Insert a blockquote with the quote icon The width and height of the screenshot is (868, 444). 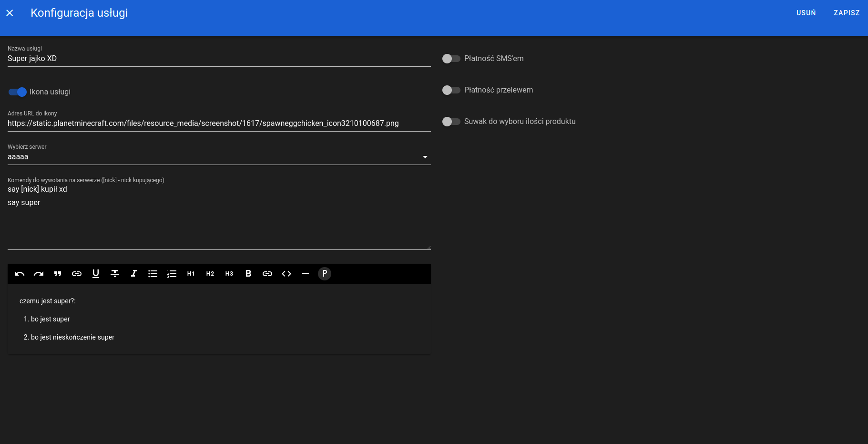click(58, 274)
